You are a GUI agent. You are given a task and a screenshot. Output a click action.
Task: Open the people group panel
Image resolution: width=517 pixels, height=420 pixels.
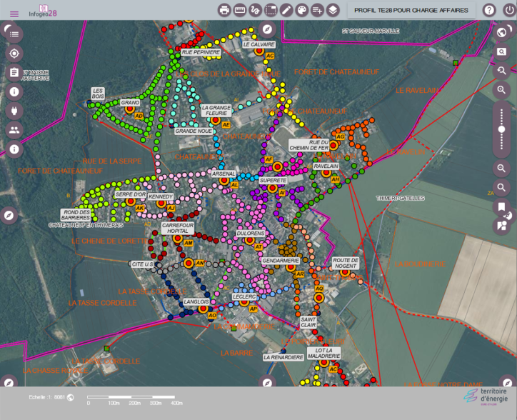point(14,130)
